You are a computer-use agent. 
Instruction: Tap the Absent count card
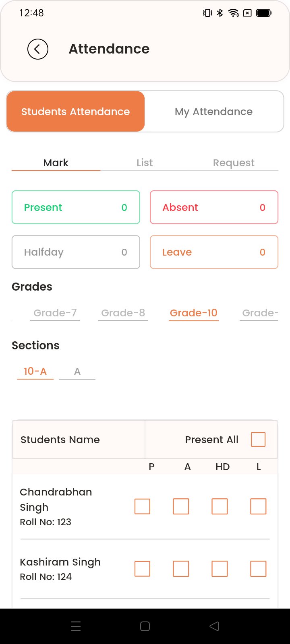[x=214, y=207]
